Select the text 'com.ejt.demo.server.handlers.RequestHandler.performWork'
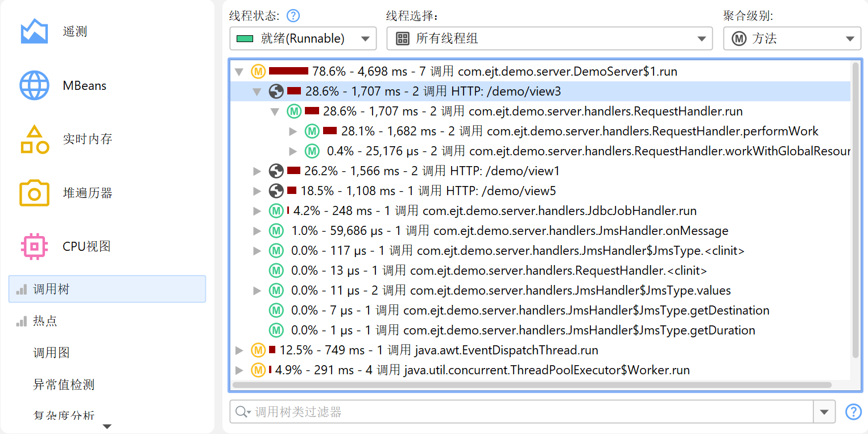 652,131
